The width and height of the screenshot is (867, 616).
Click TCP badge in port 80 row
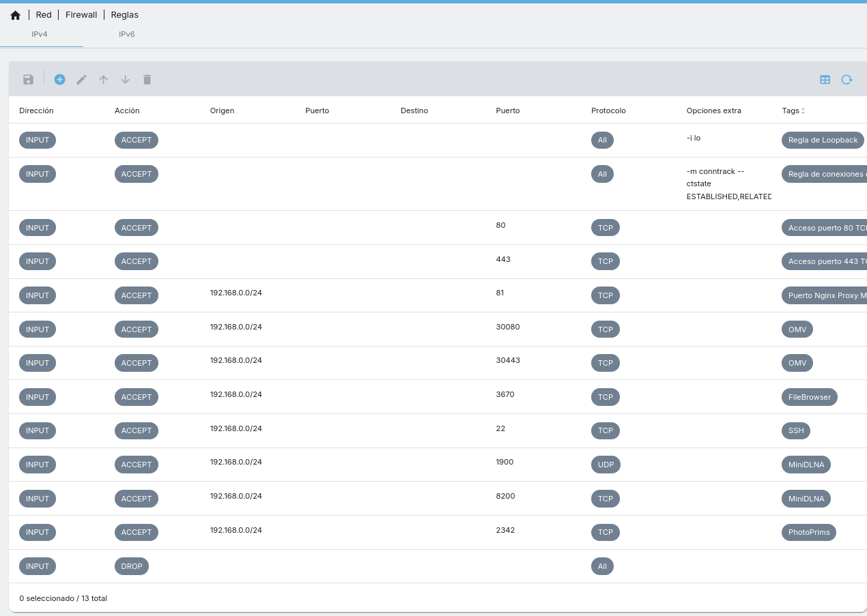606,228
